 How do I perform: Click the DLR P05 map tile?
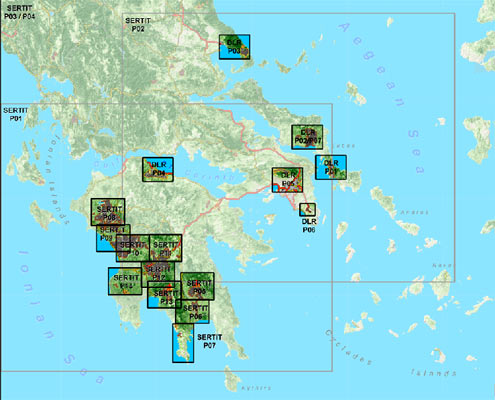click(x=287, y=180)
